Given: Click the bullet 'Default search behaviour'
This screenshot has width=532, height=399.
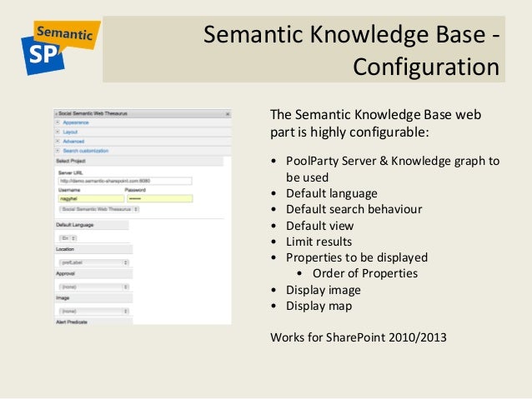Looking at the screenshot, I should pos(354,209).
